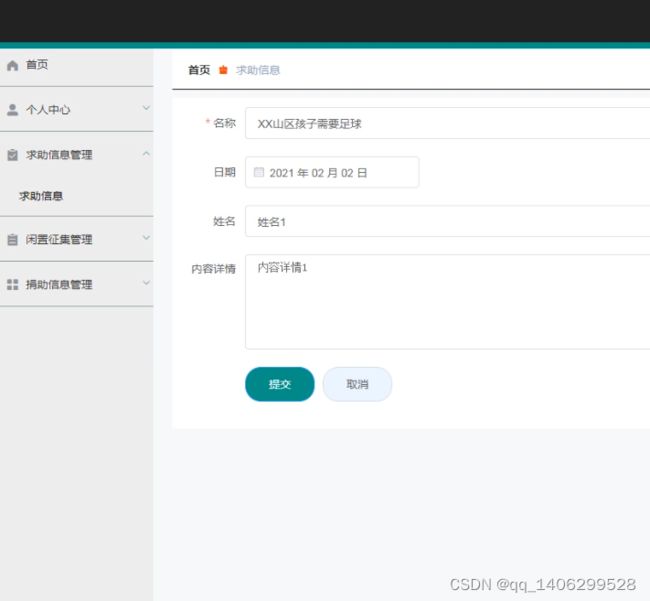
Task: Collapse the 求助信息管理 chevron arrow
Action: point(146,154)
